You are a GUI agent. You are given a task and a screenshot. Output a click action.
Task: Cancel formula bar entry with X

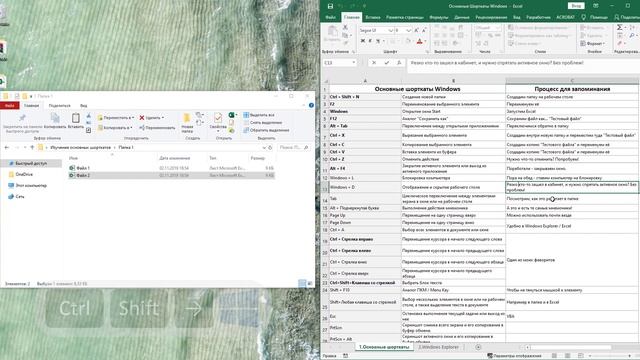[x=374, y=63]
